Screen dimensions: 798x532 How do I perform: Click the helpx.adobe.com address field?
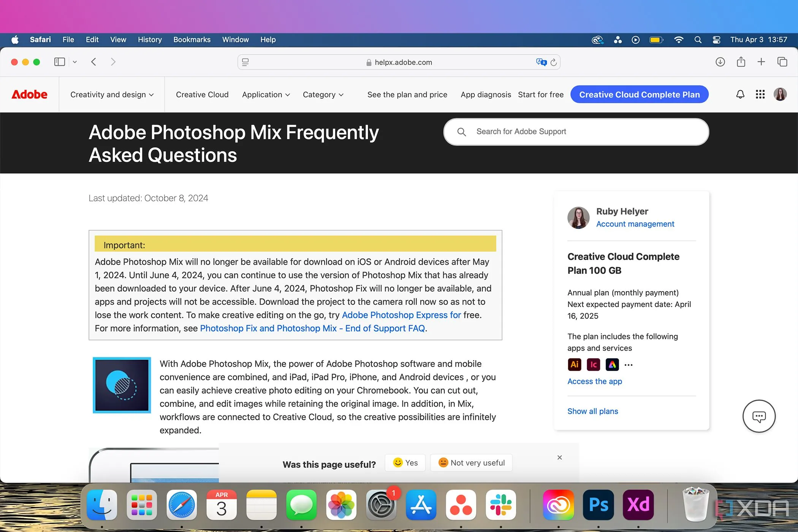point(399,62)
